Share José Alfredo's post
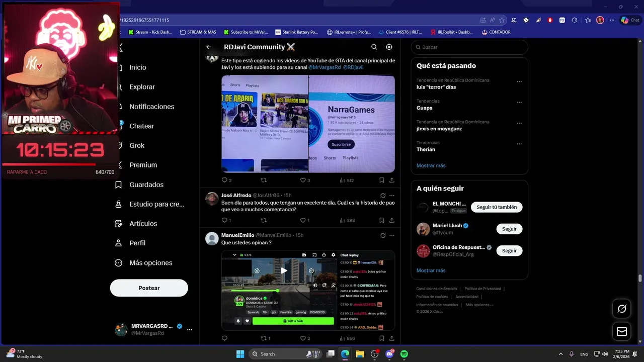Viewport: 644px width, 362px height. (x=392, y=220)
